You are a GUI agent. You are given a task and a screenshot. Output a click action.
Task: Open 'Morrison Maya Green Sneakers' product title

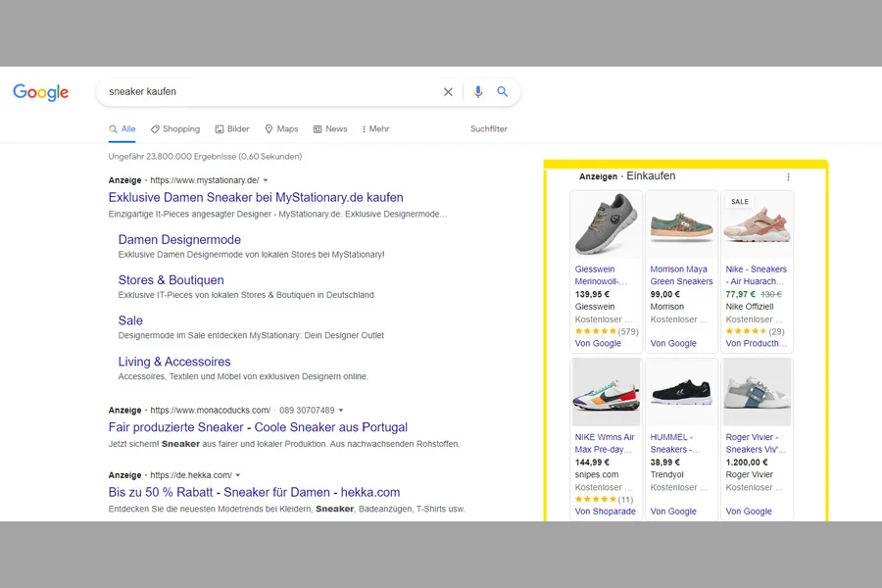[x=681, y=275]
